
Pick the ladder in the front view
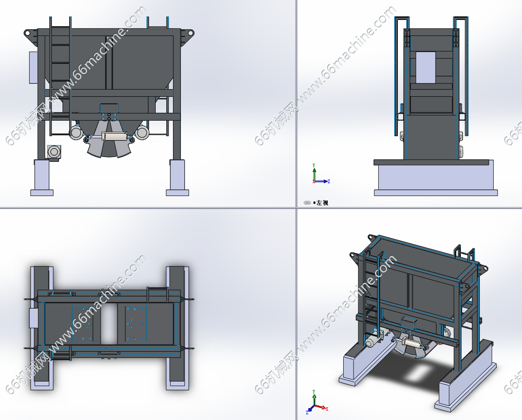click(60, 75)
